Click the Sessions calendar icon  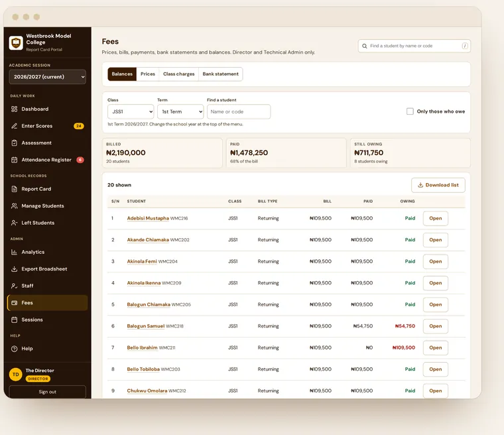14,320
